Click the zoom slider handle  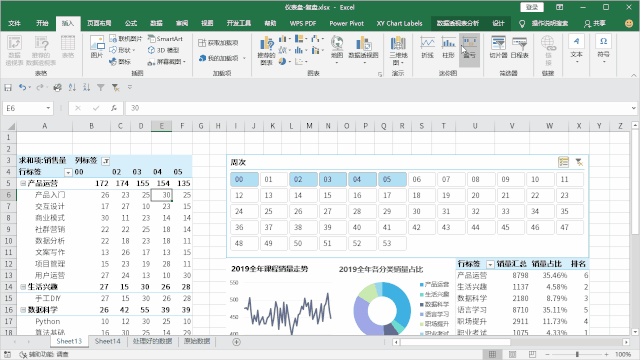[x=577, y=354]
